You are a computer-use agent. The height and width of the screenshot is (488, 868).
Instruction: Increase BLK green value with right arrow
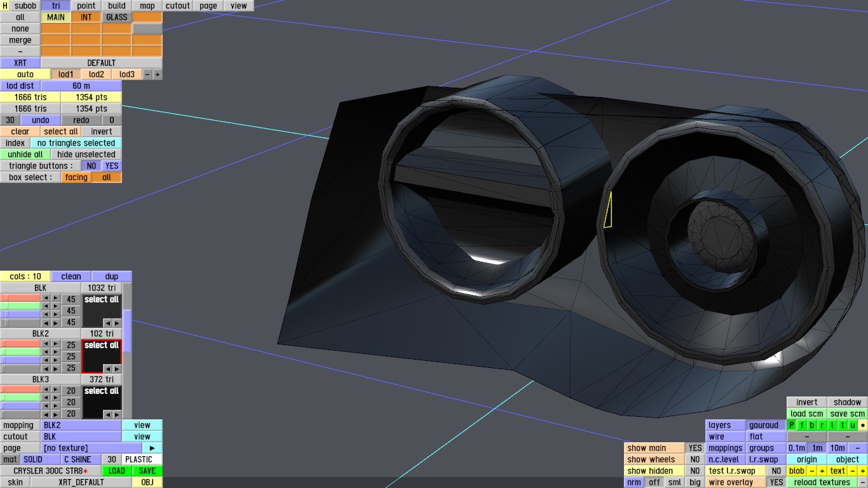pos(55,306)
